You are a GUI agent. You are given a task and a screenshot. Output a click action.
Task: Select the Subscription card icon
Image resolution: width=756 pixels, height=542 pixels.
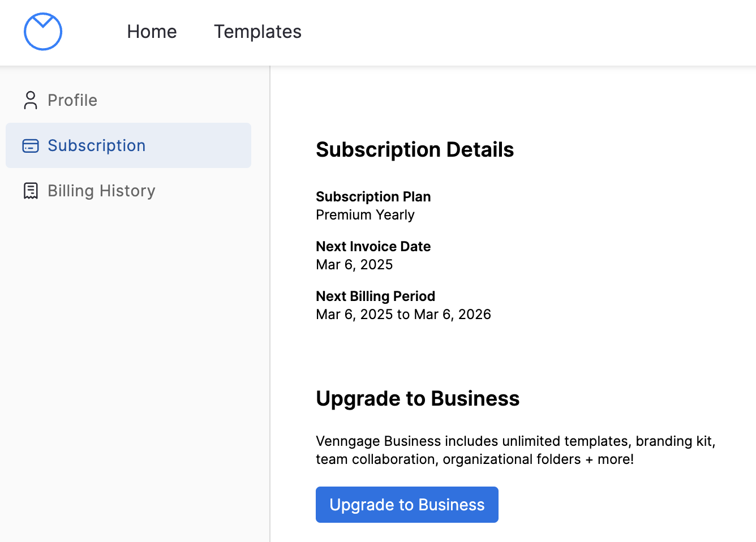click(x=31, y=146)
